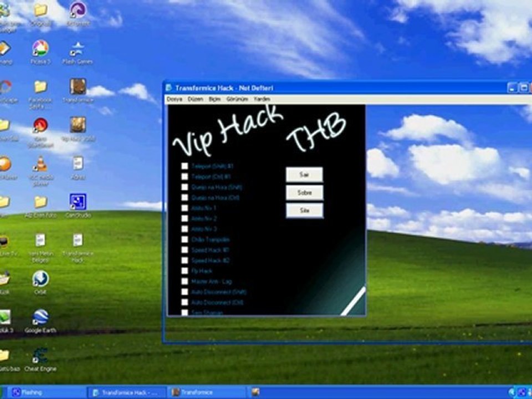Click the Sobre button
532x399 pixels.
tap(304, 192)
